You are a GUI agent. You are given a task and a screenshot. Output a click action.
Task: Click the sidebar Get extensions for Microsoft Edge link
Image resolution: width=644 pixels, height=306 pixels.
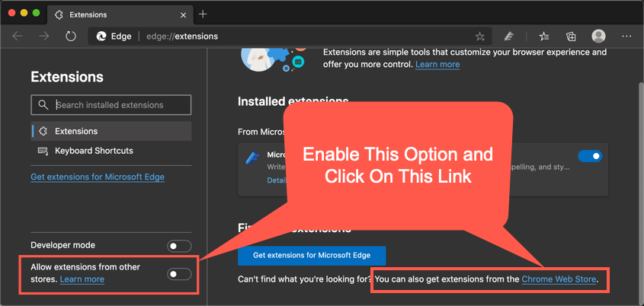[x=98, y=177]
